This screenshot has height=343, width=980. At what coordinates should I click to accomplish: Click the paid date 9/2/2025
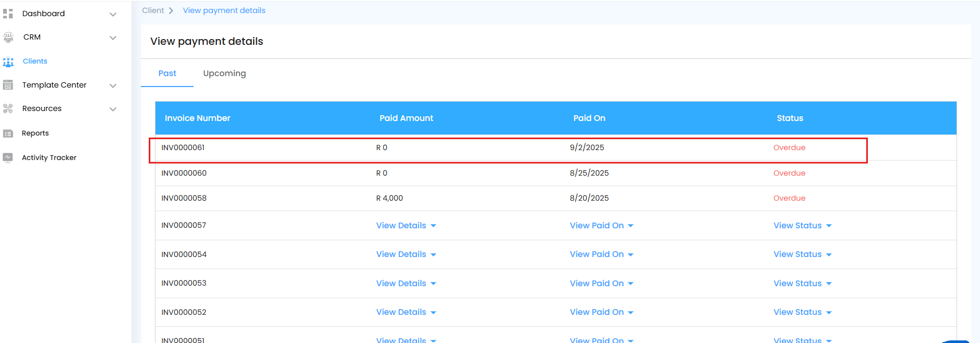click(x=587, y=148)
